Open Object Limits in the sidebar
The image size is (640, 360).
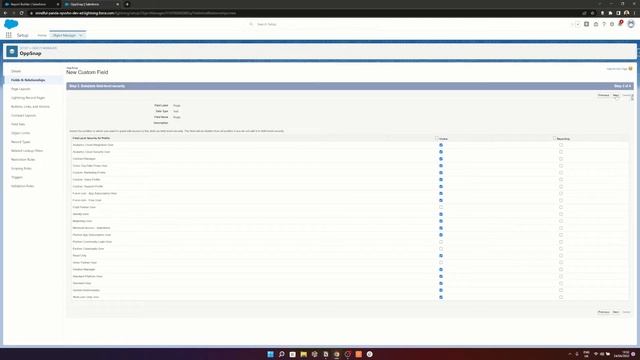pyautogui.click(x=20, y=133)
